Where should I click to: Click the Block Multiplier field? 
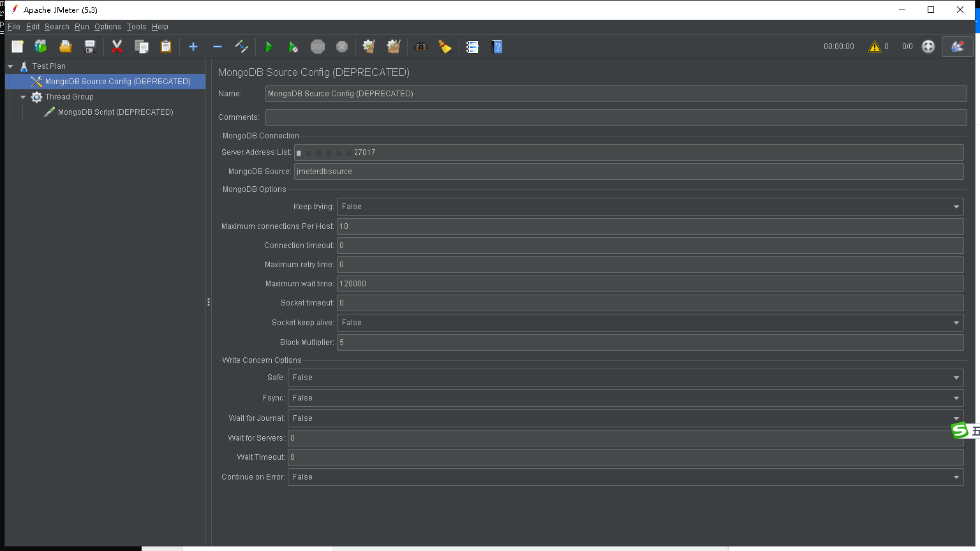coord(650,342)
